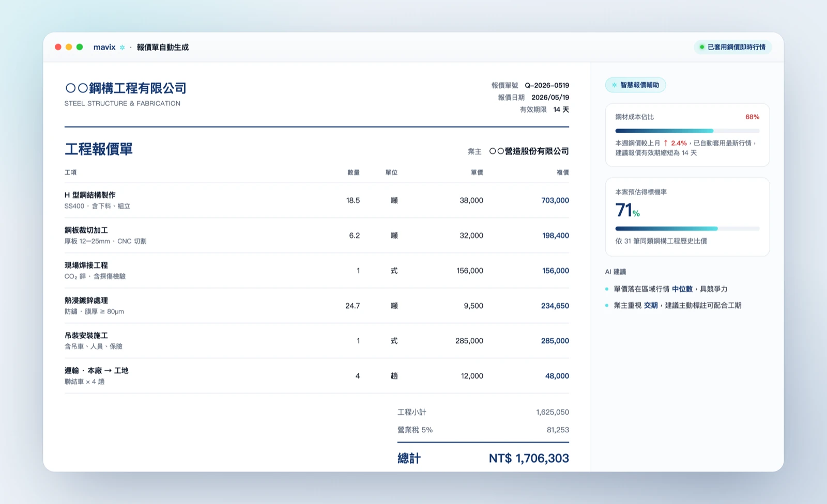Select the 鋼板裁切加工 item name
This screenshot has width=827, height=504.
(86, 230)
